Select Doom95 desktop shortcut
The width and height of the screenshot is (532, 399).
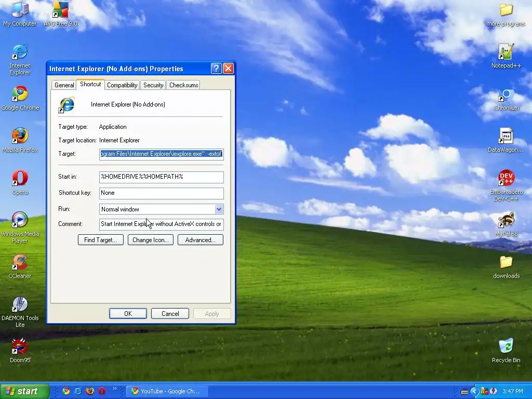point(20,351)
